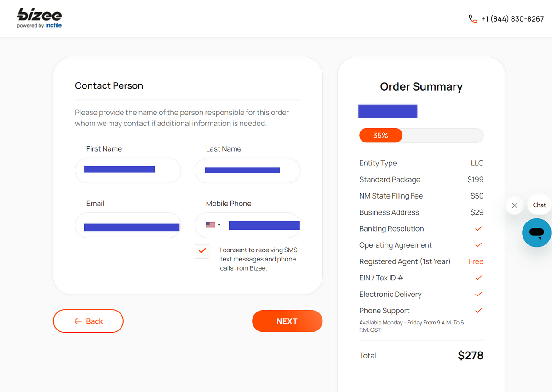Click the Last Name input field
The width and height of the screenshot is (552, 392).
pos(247,170)
